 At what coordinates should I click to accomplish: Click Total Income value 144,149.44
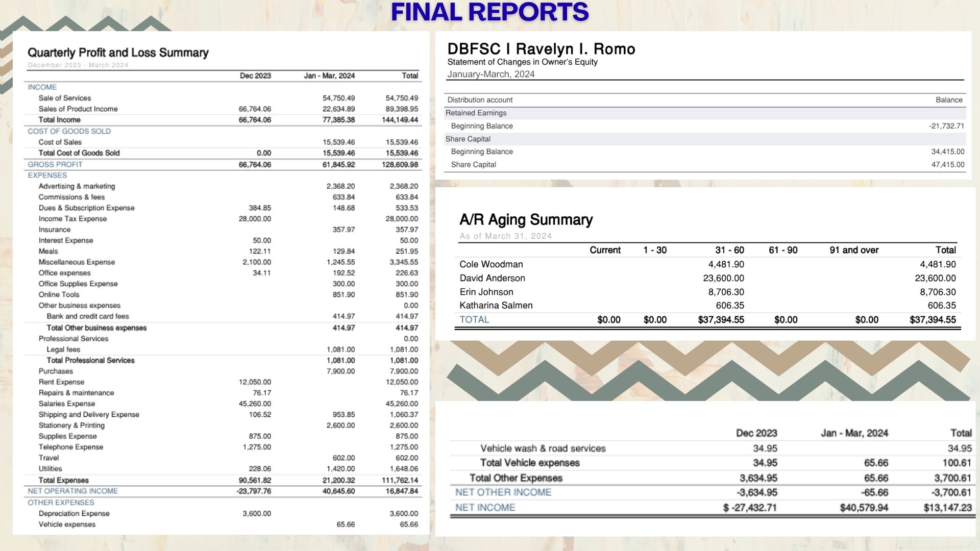point(400,120)
